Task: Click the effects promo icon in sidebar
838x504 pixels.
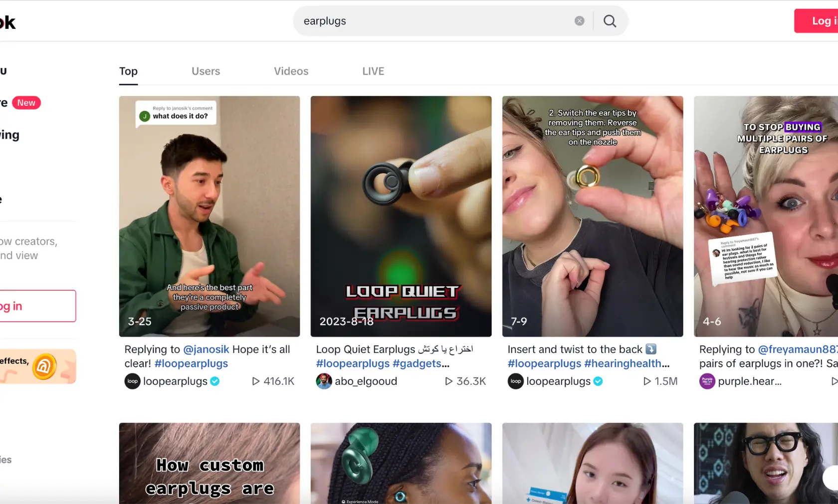Action: pyautogui.click(x=44, y=367)
